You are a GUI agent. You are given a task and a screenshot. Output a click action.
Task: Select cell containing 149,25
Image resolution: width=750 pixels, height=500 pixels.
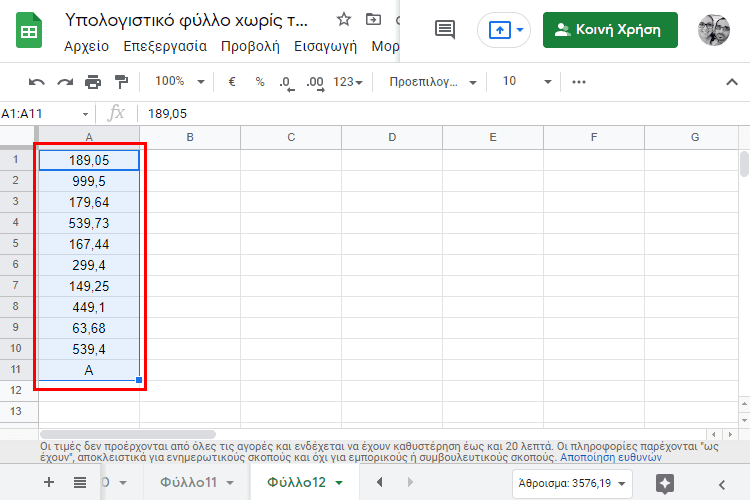89,287
